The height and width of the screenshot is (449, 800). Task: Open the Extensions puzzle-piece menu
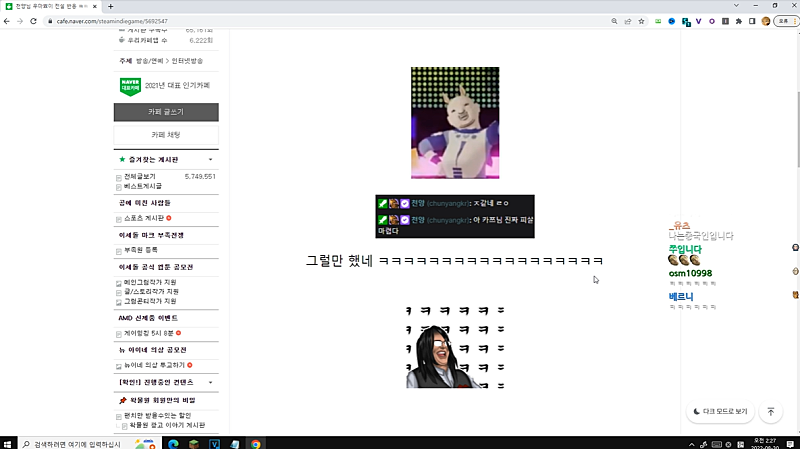tap(738, 21)
